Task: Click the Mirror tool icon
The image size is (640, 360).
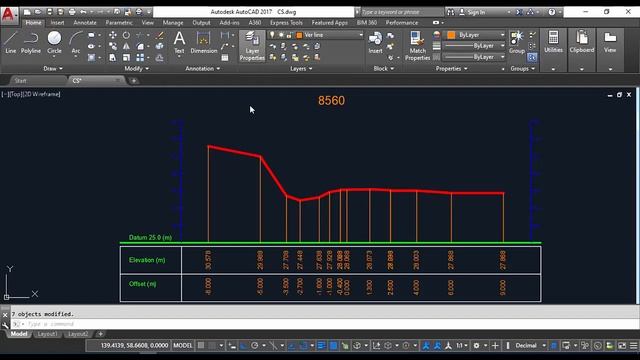Action: [127, 47]
